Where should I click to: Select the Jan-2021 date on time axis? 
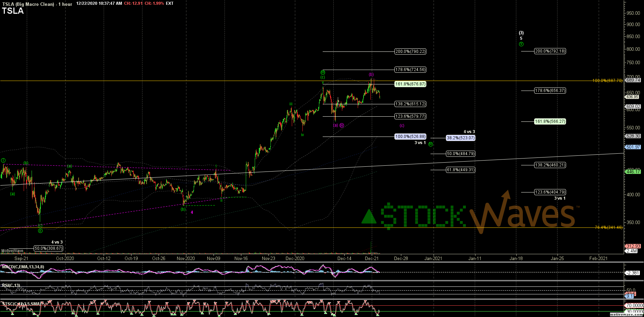point(434,258)
